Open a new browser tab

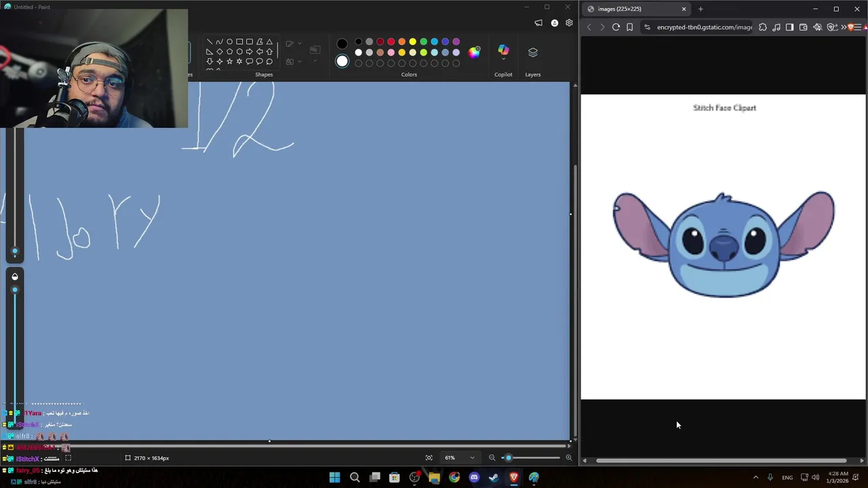[x=701, y=9]
